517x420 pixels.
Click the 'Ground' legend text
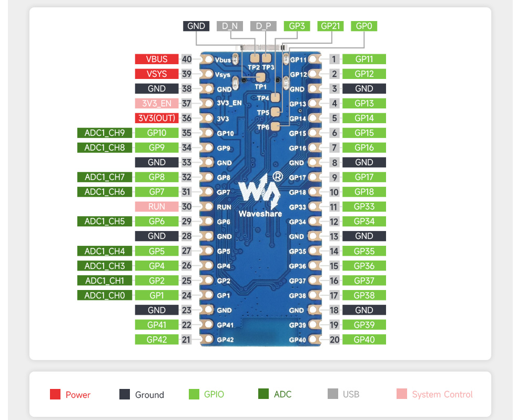(149, 395)
